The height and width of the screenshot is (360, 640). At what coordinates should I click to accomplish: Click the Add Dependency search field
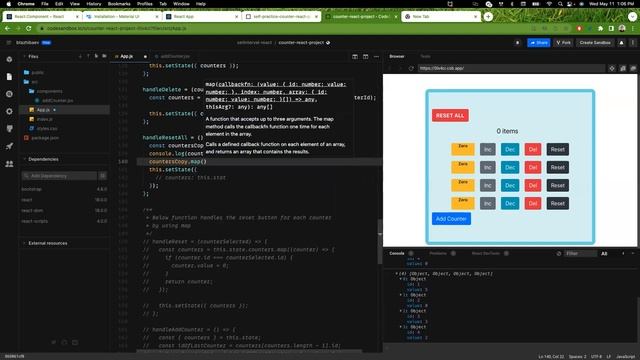[60, 176]
